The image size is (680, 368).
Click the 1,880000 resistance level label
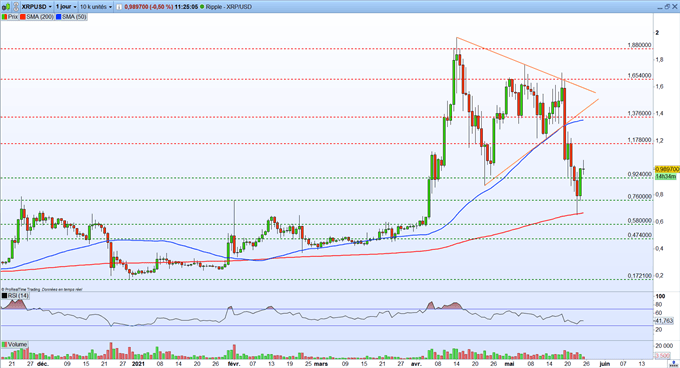639,45
